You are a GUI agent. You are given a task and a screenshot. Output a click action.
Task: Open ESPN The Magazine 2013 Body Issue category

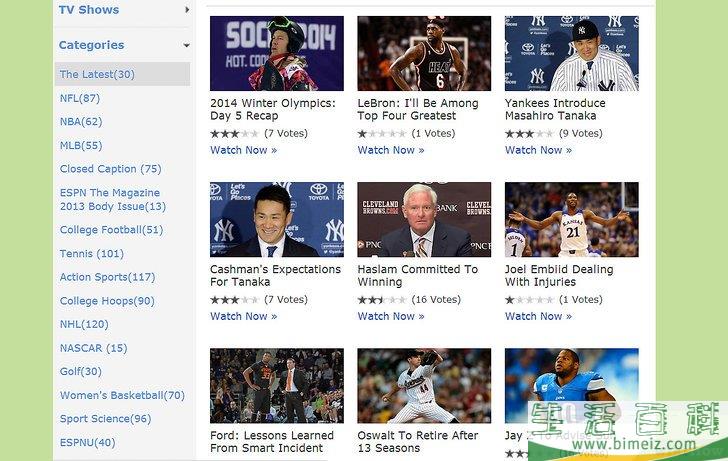[113, 200]
